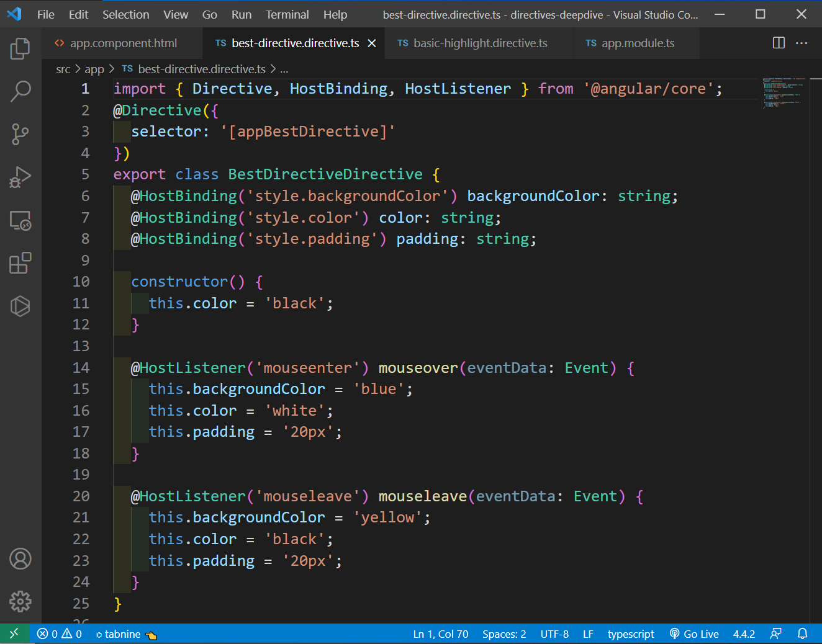Image resolution: width=822 pixels, height=644 pixels.
Task: Open the Remote Explorer view
Action: coord(20,220)
